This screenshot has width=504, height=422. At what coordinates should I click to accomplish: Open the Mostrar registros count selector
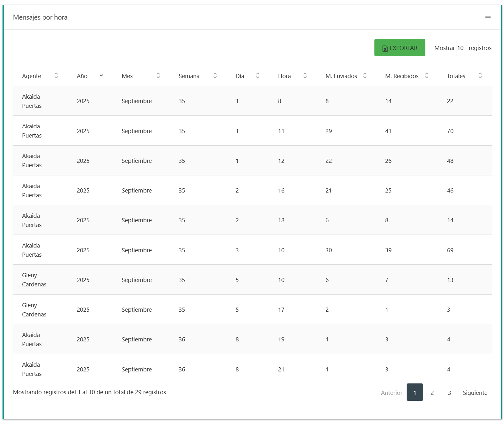[x=461, y=48]
